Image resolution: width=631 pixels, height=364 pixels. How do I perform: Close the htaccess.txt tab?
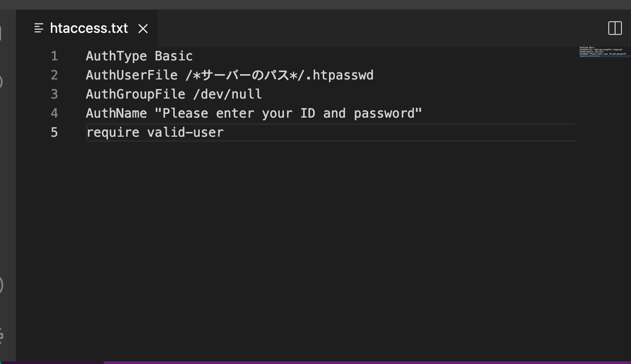click(143, 29)
